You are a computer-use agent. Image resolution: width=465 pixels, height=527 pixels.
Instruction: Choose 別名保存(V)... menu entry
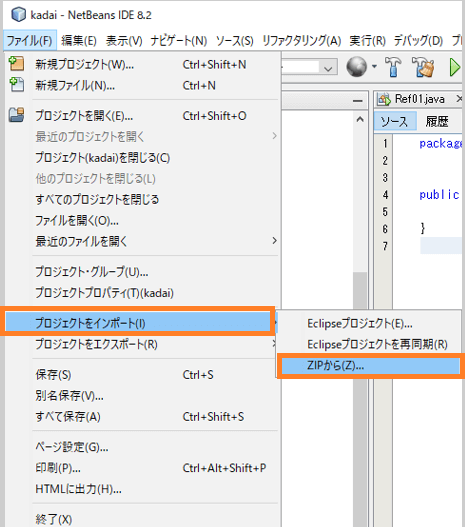click(x=142, y=396)
